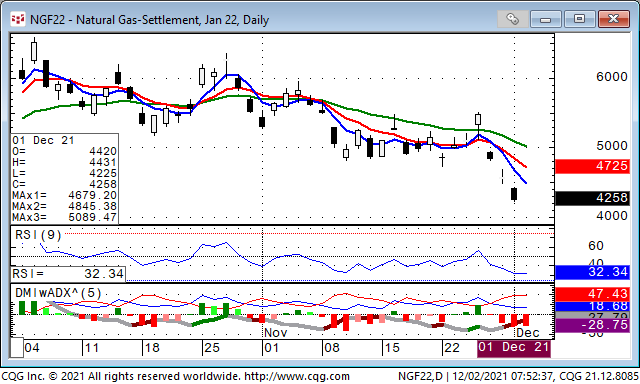Click the chain link icon in title bar

coord(512,19)
